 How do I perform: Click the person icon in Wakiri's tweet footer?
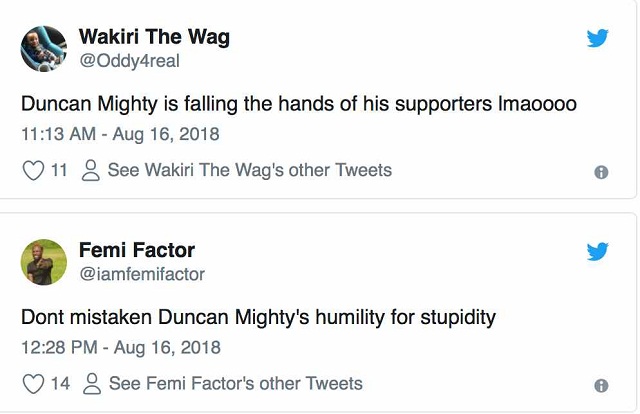[90, 171]
